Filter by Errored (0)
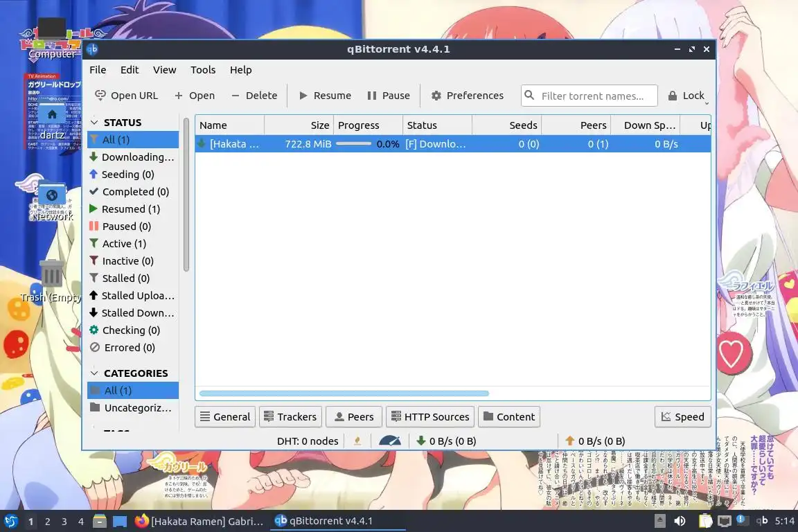Screen dimensions: 798x532 click(133, 347)
